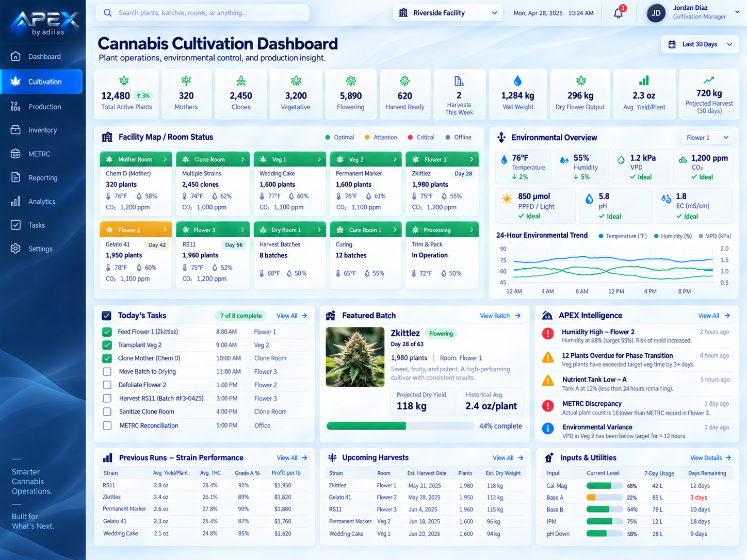
Task: Click the Settings gear icon in sidebar
Action: click(x=15, y=249)
